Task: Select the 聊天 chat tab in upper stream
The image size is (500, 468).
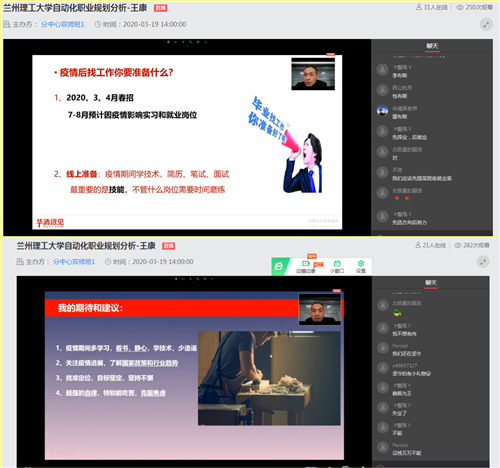Action: (432, 46)
